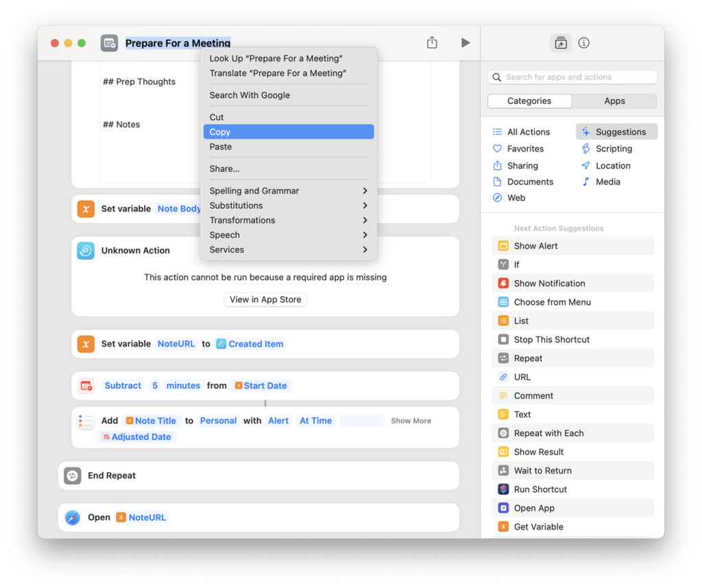
Task: Click the Stop This Shortcut icon
Action: point(503,340)
